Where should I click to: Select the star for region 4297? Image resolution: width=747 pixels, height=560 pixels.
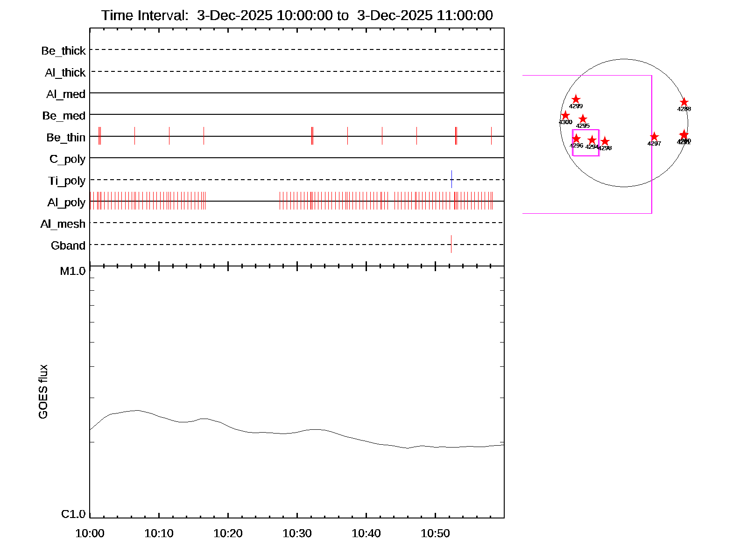pyautogui.click(x=654, y=137)
